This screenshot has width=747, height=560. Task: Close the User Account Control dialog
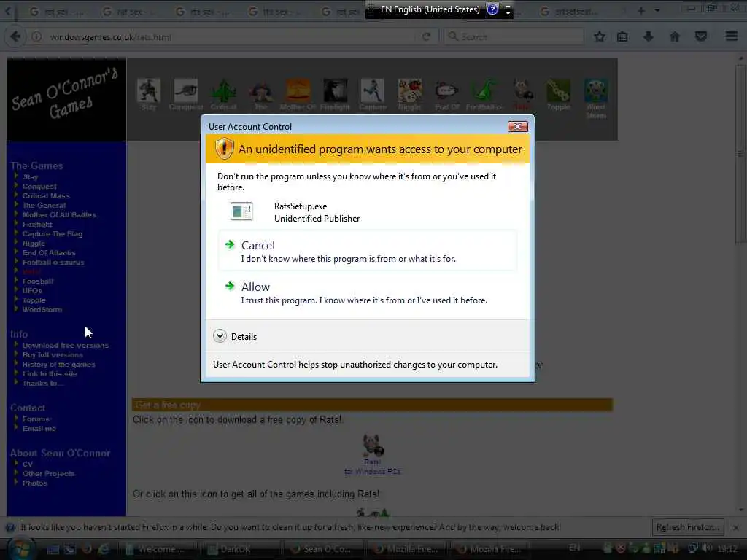(517, 127)
